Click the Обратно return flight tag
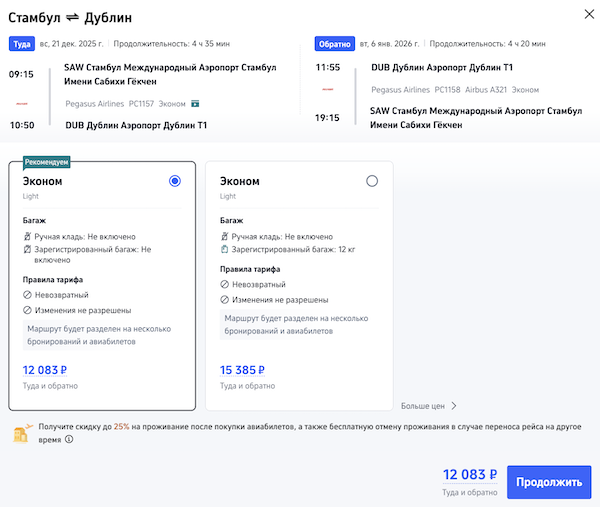 click(333, 44)
